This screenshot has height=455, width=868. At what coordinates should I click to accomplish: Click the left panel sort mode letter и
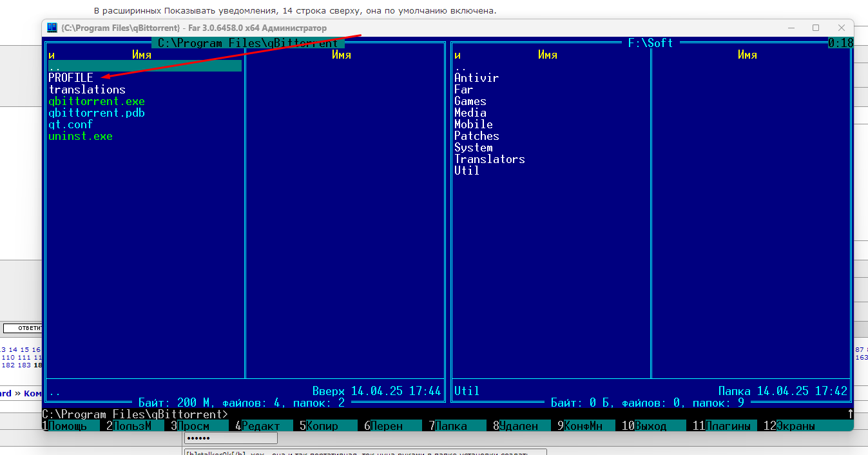(52, 55)
